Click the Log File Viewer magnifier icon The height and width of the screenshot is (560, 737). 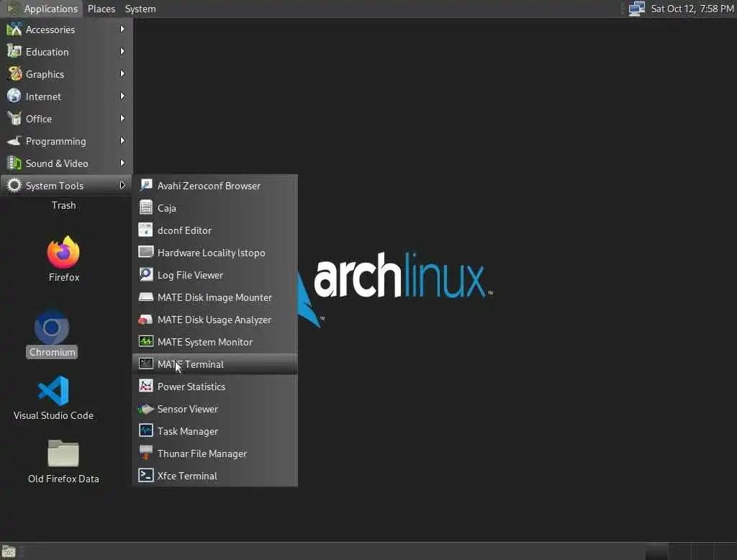[x=145, y=274]
